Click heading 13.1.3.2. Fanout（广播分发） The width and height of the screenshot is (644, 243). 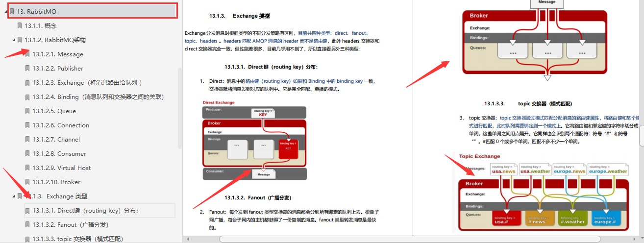pos(258,197)
